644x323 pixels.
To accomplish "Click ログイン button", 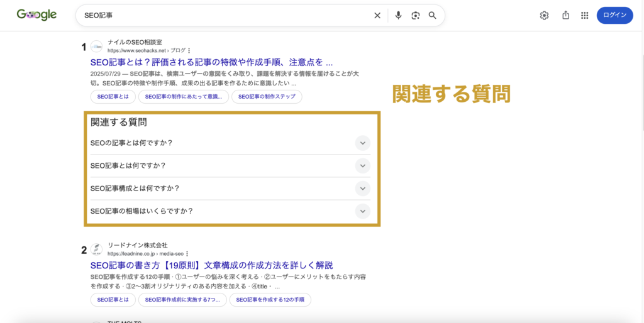I will click(615, 16).
